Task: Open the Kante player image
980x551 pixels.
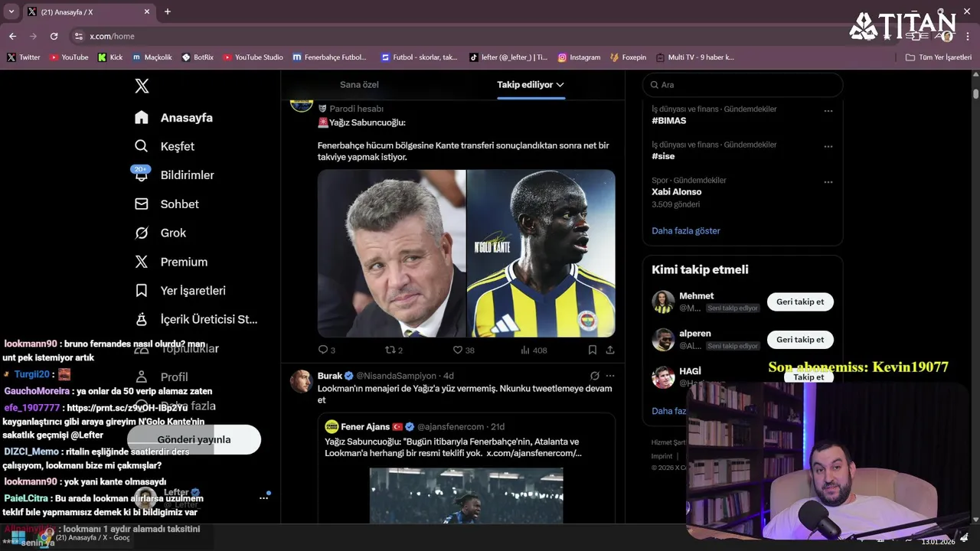Action: coord(541,253)
